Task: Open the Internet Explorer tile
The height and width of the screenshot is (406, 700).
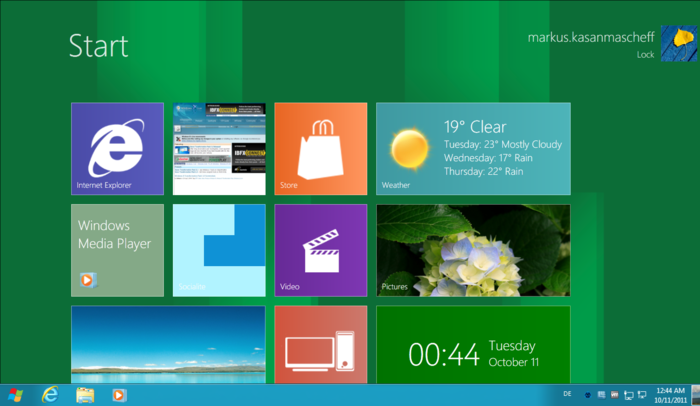Action: tap(117, 149)
